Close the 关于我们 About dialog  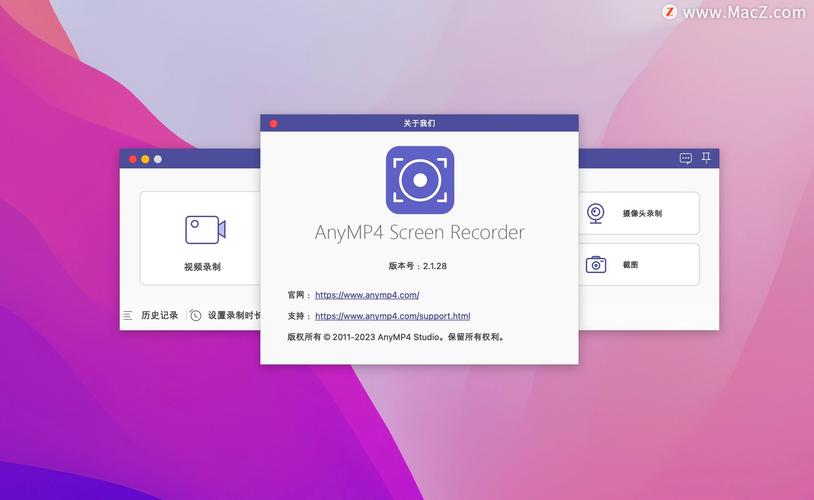coord(274,124)
